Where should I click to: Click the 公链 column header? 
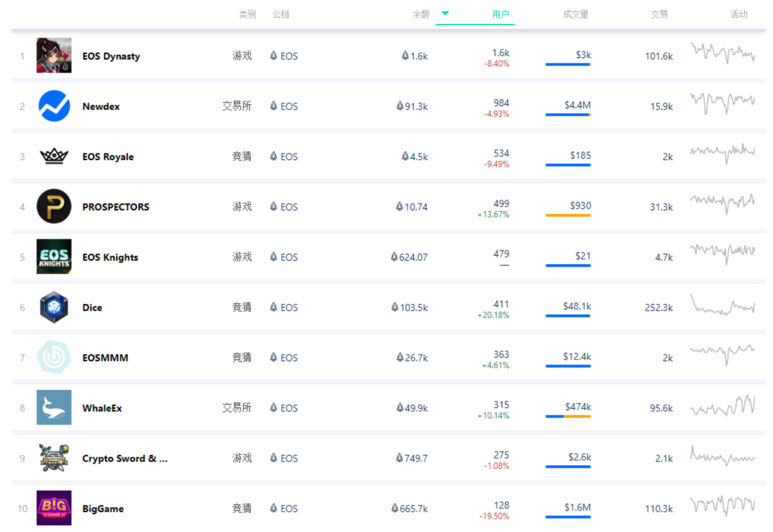click(281, 14)
